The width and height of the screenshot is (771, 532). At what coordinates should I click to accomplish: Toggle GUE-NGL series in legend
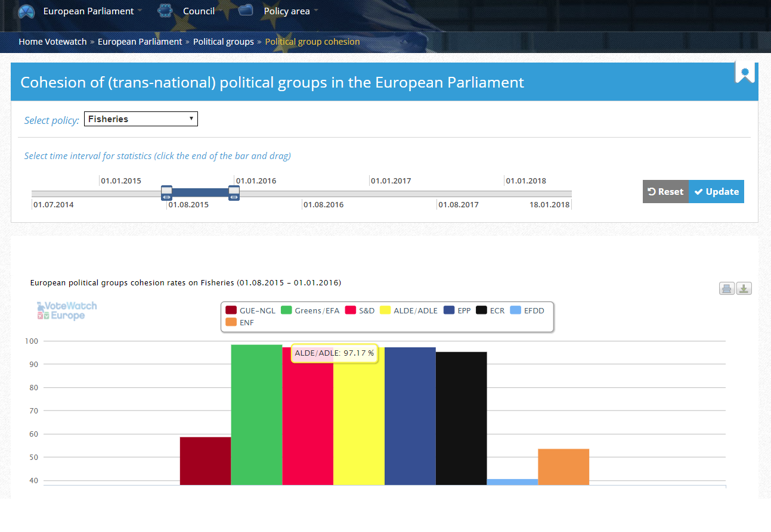click(x=250, y=310)
